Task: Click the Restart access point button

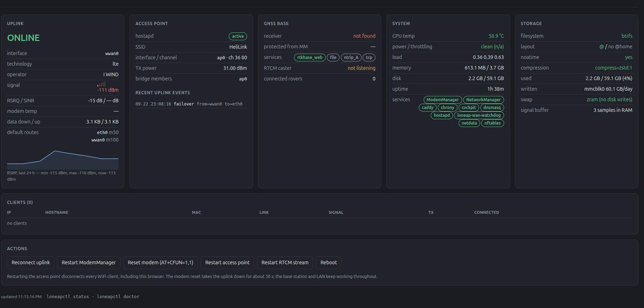Action: pyautogui.click(x=227, y=263)
